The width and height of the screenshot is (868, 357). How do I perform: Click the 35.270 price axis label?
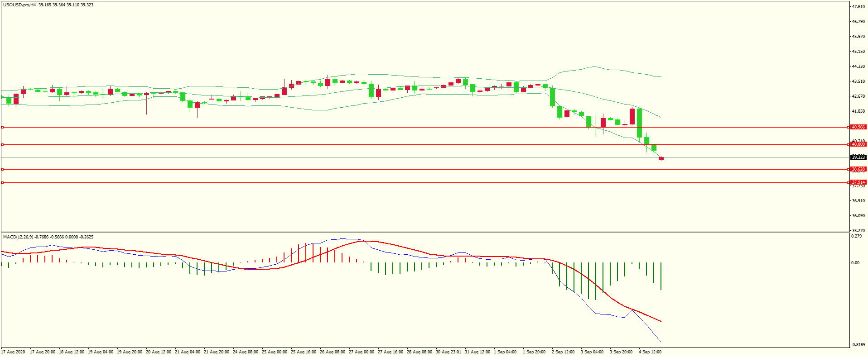pyautogui.click(x=858, y=231)
